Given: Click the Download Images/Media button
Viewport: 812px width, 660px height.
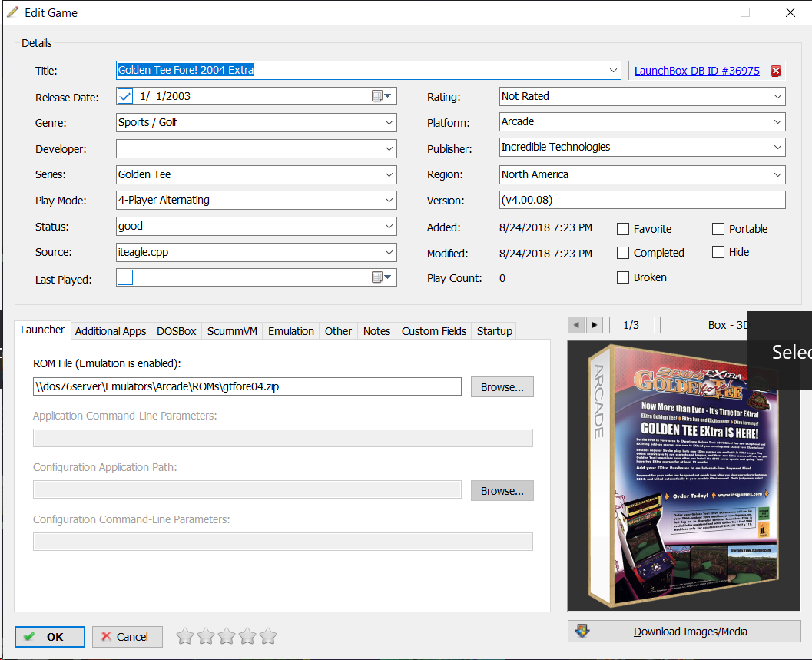Looking at the screenshot, I should coord(684,632).
